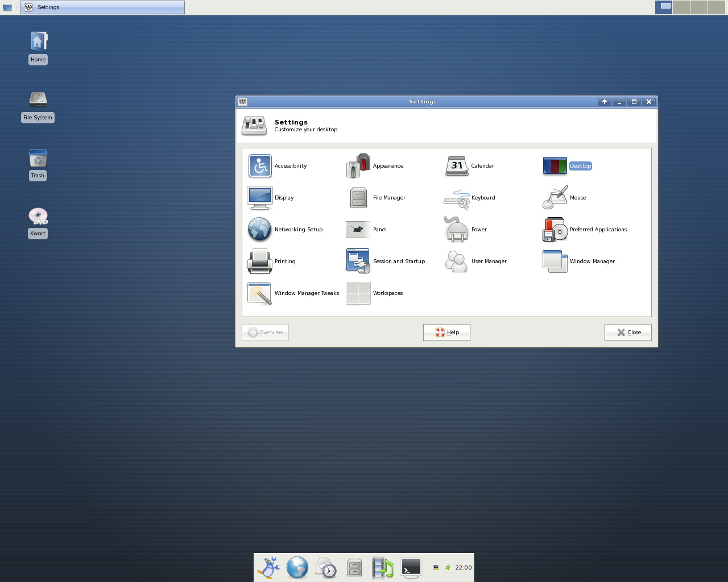
Task: Launch the multimedia player from dock
Action: point(383,567)
